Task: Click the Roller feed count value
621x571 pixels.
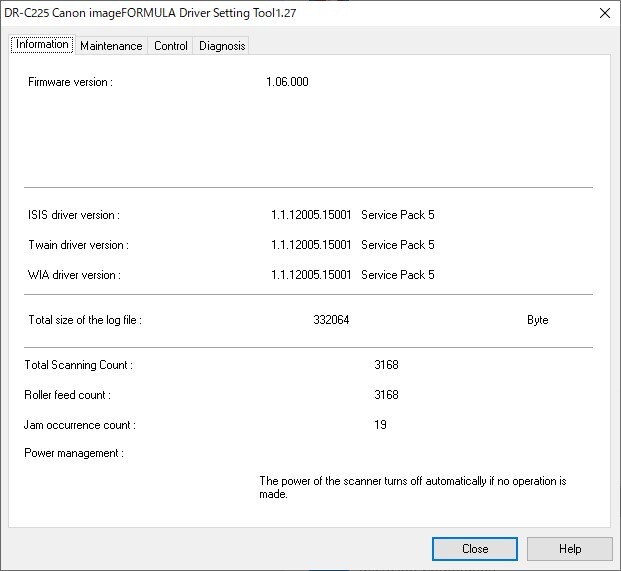Action: pos(386,395)
